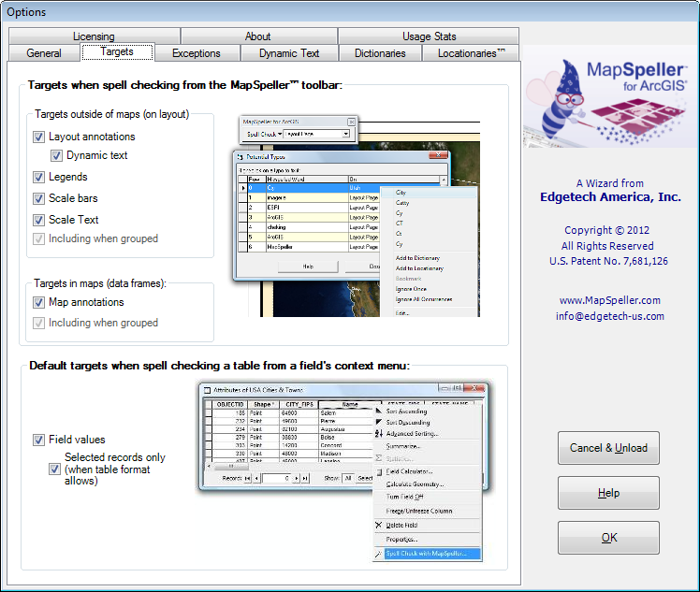Click the Targets in maps (data frames) label
This screenshot has height=592, width=700.
100,283
